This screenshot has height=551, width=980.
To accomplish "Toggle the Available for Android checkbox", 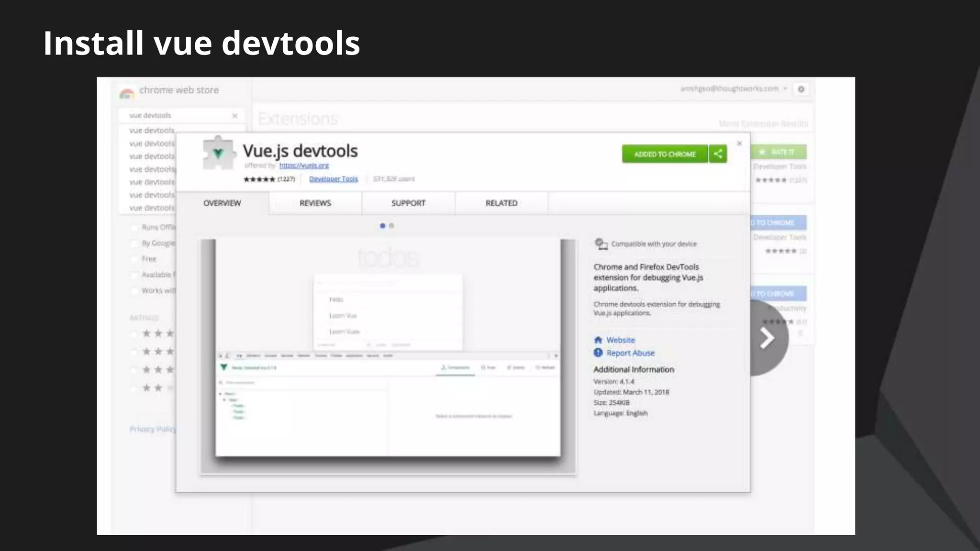I will pyautogui.click(x=134, y=275).
